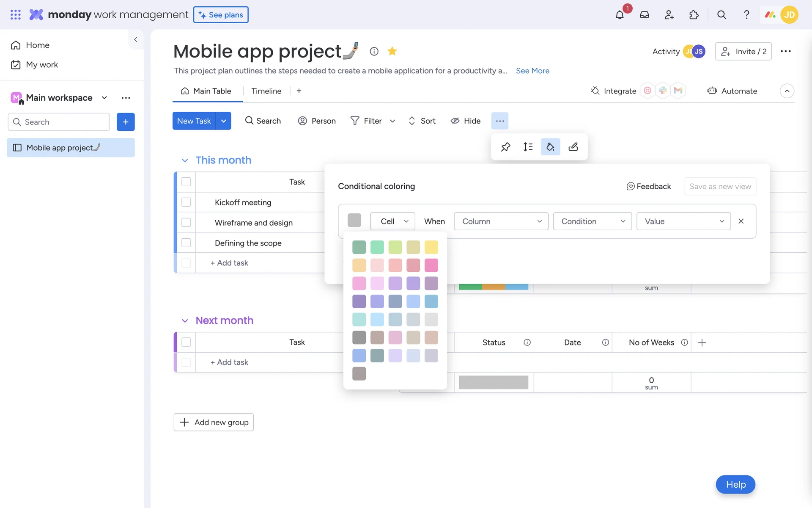This screenshot has width=812, height=508.
Task: Check the Wireframe and design checkbox
Action: 186,223
